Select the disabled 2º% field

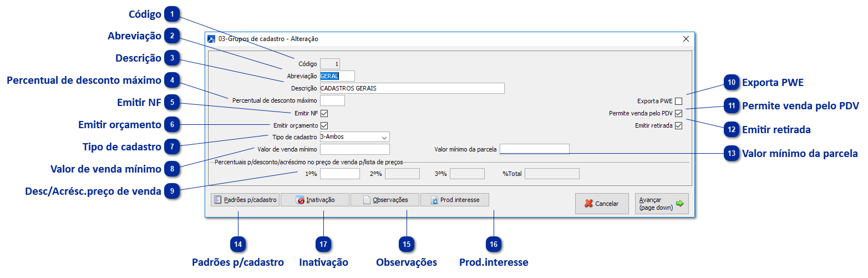(x=402, y=174)
